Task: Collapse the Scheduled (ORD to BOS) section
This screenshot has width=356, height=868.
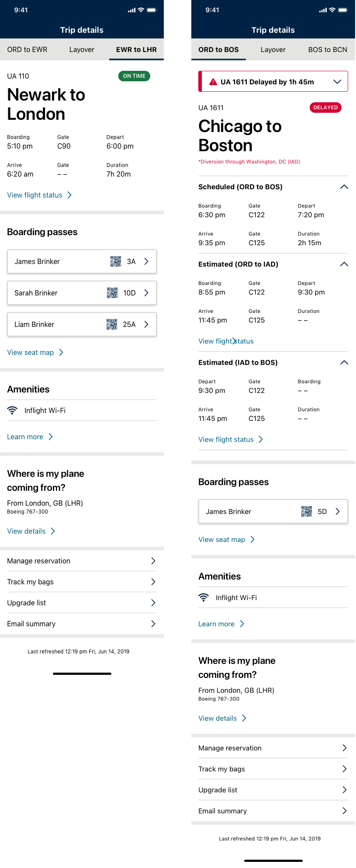Action: 344,187
